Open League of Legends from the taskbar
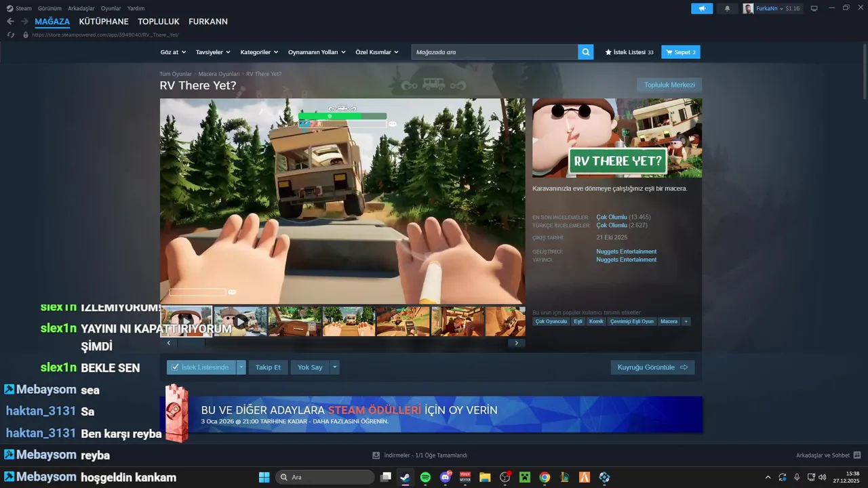 [564, 477]
